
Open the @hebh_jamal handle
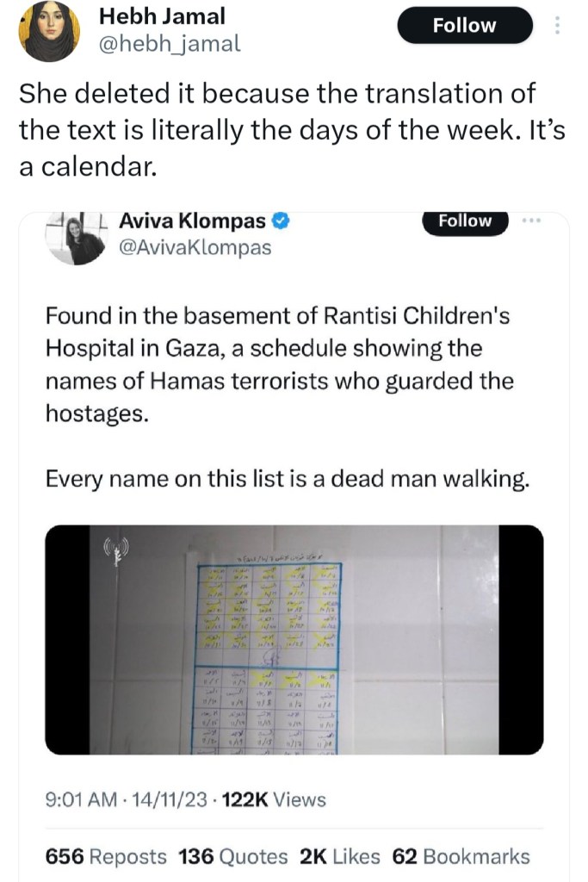[170, 44]
